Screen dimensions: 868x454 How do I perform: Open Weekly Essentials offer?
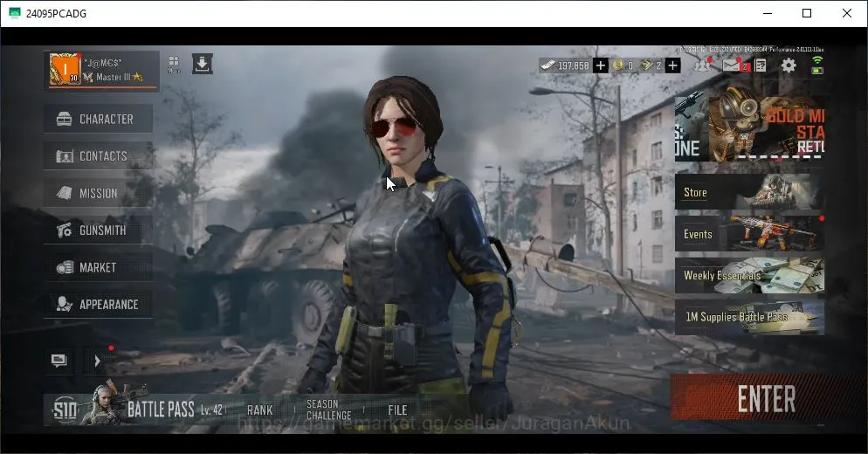click(x=749, y=275)
